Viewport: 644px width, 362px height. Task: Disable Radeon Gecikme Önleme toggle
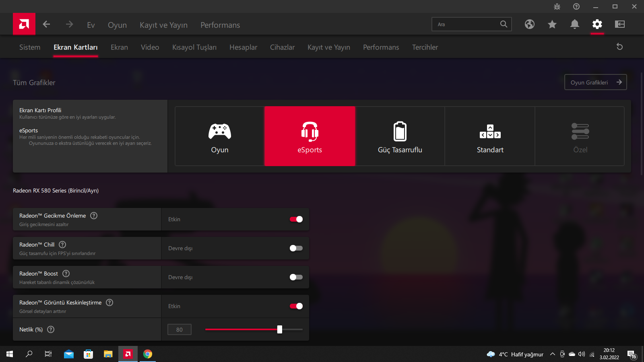click(296, 219)
